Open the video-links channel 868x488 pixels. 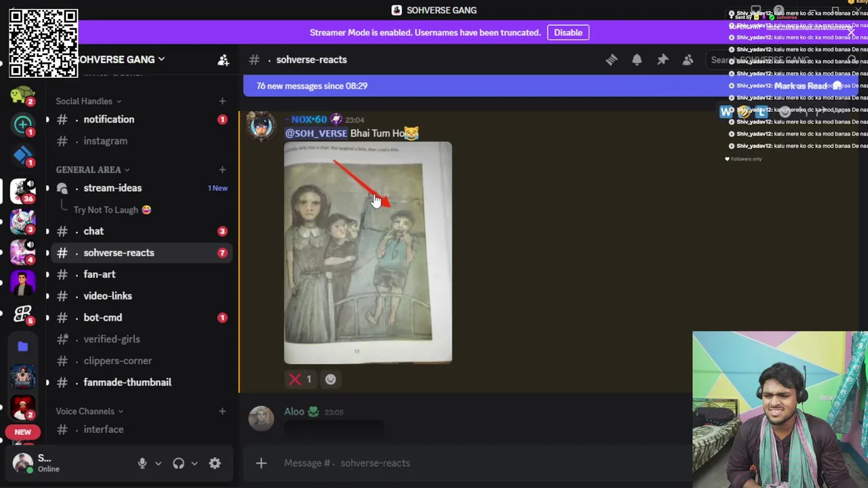(142, 296)
